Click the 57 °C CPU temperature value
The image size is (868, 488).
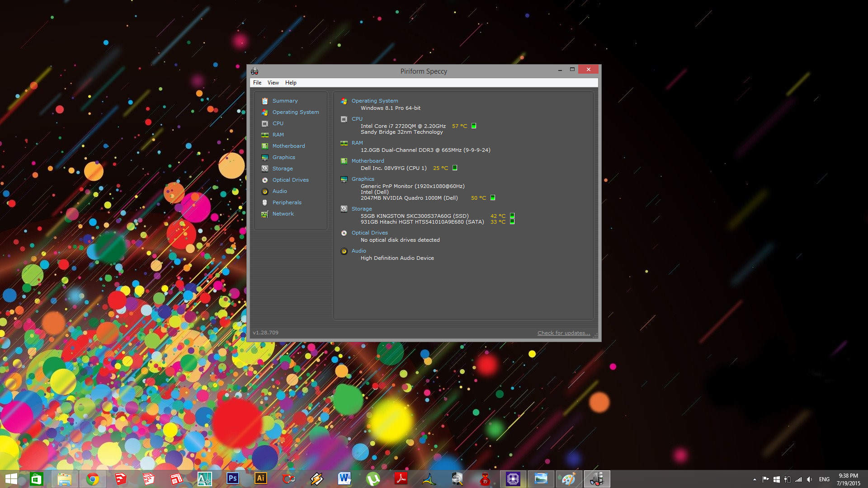[x=459, y=126]
